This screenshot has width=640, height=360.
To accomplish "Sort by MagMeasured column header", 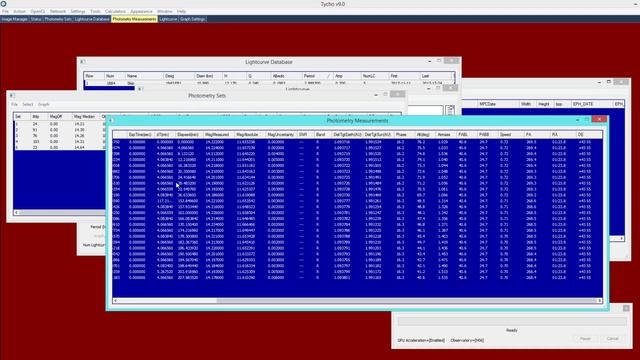I will tap(218, 134).
